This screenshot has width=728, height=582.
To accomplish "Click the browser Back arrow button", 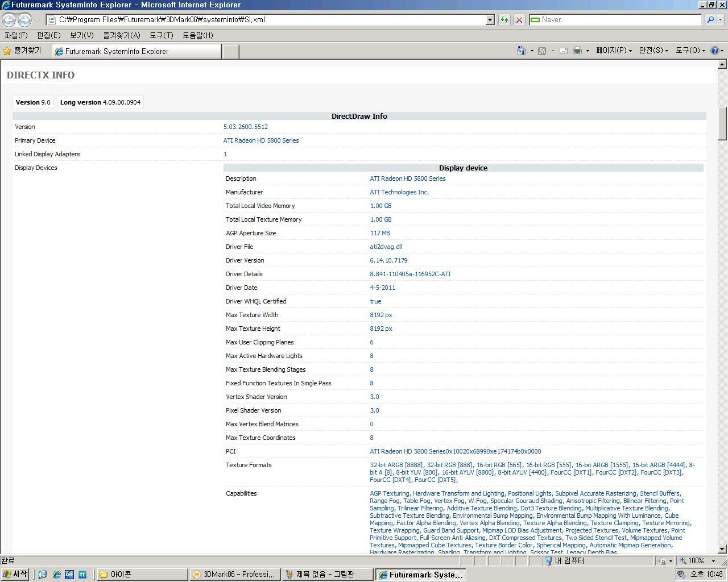I will coord(9,20).
